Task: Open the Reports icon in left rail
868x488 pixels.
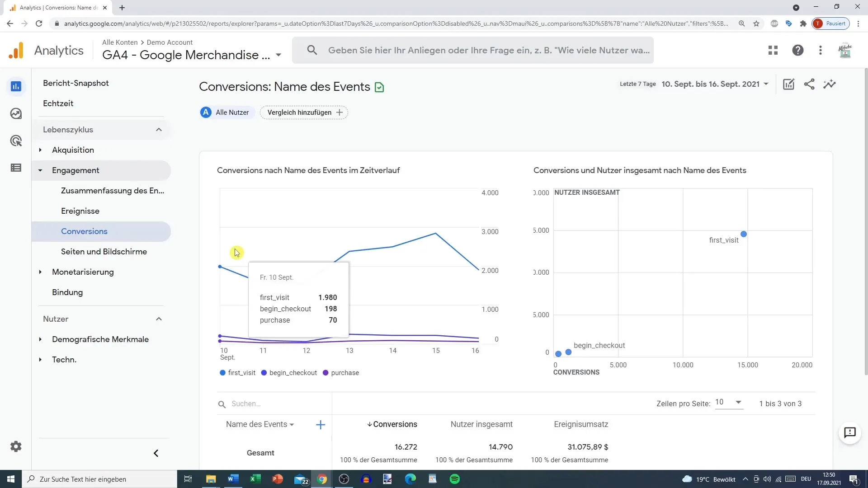Action: pyautogui.click(x=16, y=86)
